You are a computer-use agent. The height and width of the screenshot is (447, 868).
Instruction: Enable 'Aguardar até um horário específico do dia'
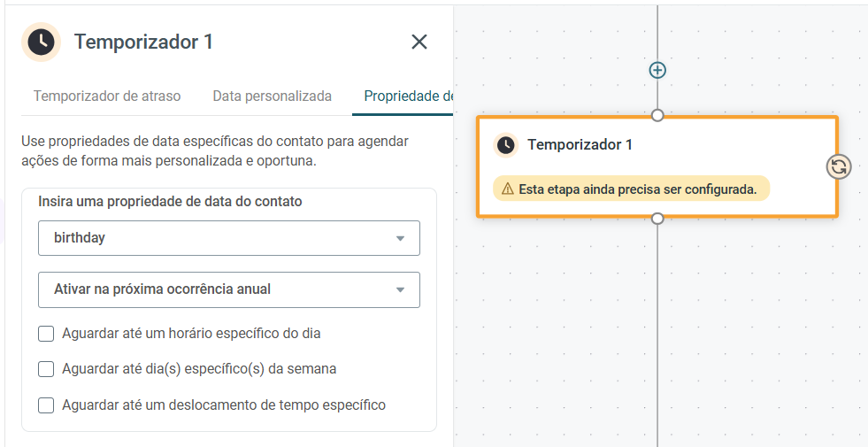tap(46, 334)
